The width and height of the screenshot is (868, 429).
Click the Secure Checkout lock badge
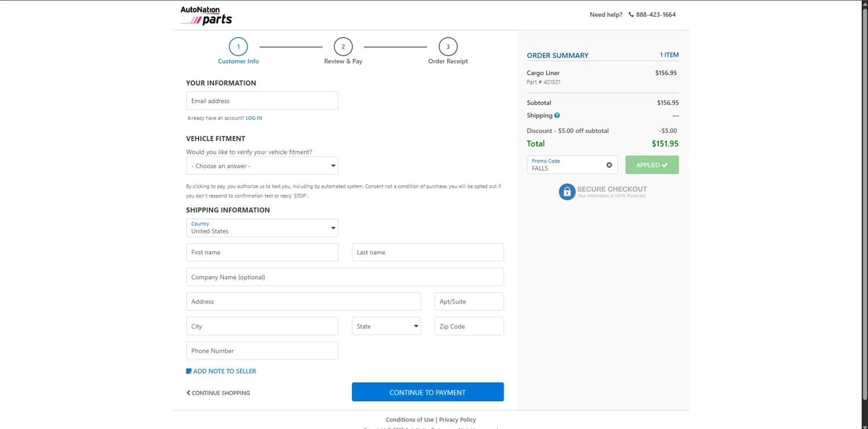[x=602, y=191]
